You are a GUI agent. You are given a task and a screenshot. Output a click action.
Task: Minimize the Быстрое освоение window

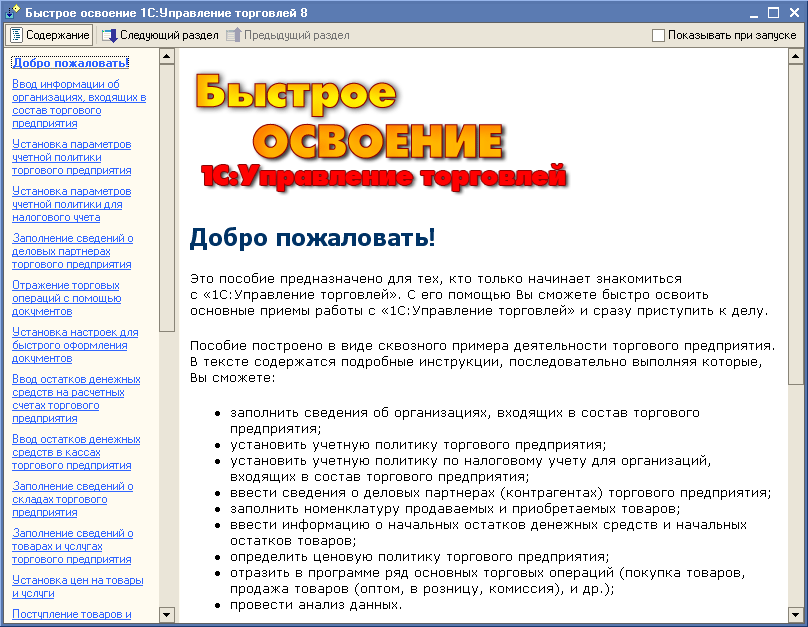(x=754, y=12)
